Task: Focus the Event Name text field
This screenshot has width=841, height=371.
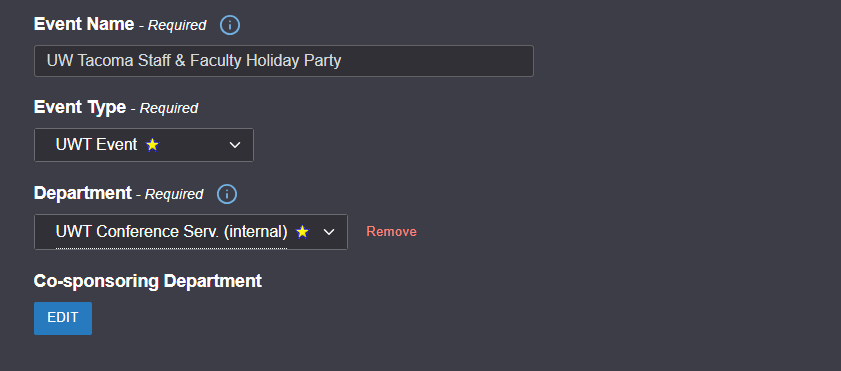Action: [284, 61]
